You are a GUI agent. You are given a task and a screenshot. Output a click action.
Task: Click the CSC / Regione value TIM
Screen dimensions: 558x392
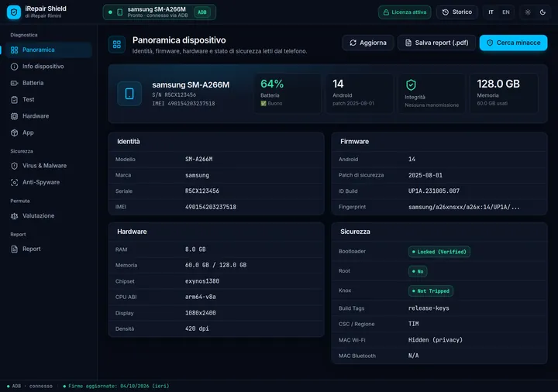[x=414, y=324]
